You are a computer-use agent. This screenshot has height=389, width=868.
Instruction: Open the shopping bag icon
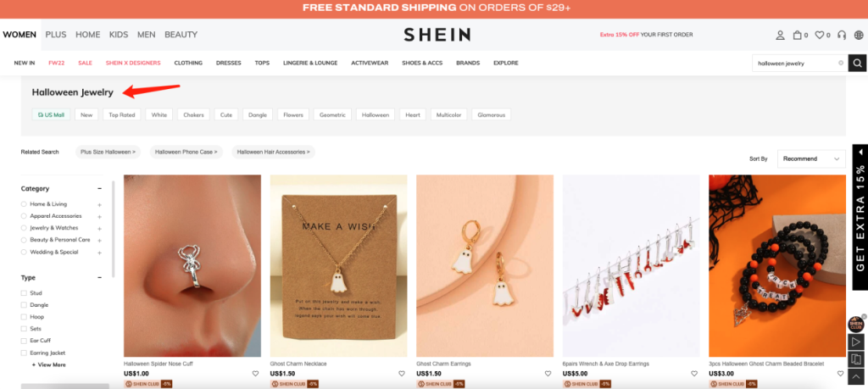(x=797, y=35)
